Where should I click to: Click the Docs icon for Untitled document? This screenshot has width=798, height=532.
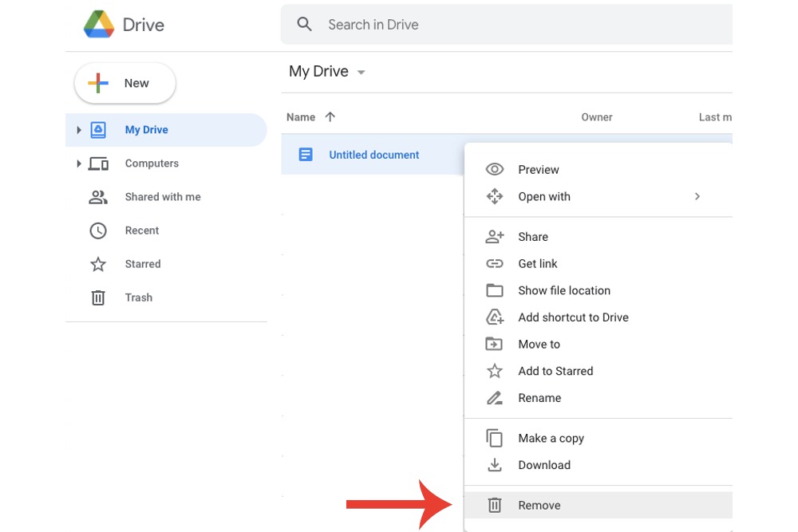click(x=306, y=155)
